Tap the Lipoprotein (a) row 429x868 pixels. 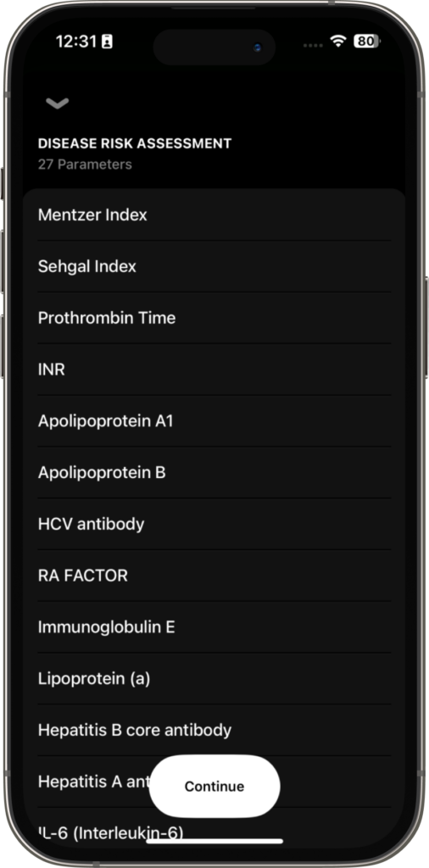(214, 678)
